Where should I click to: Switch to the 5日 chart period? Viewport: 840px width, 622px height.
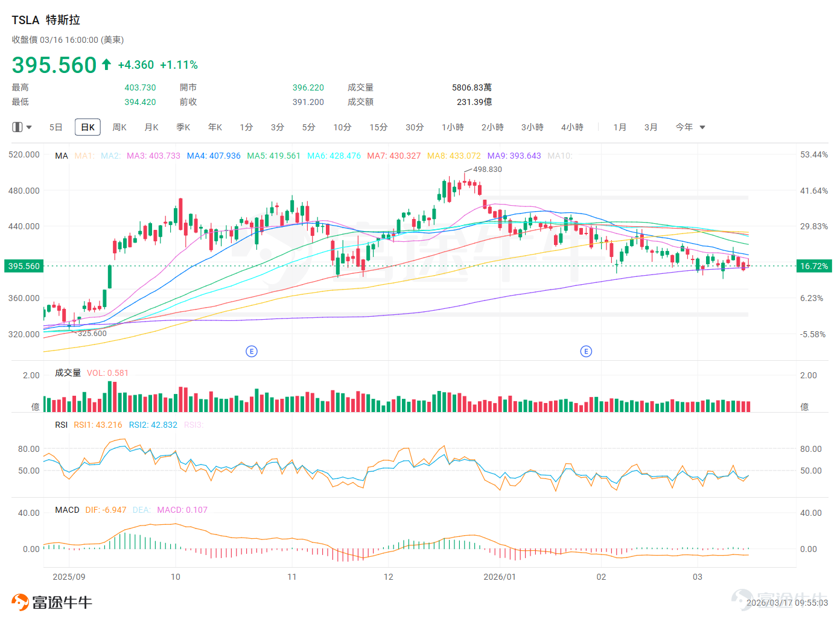pos(56,127)
